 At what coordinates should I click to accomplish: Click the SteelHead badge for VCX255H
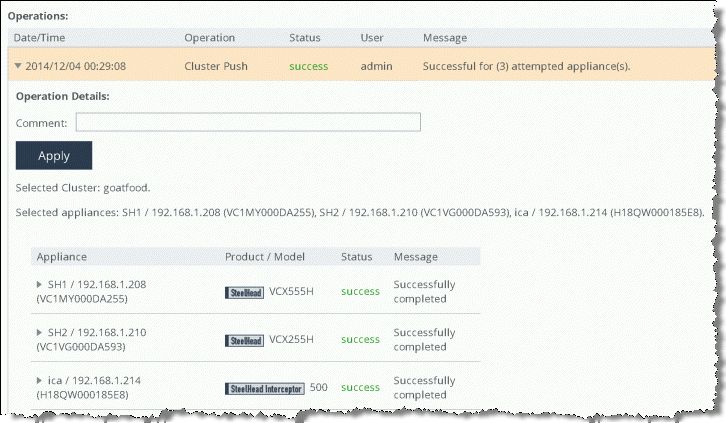pos(244,340)
